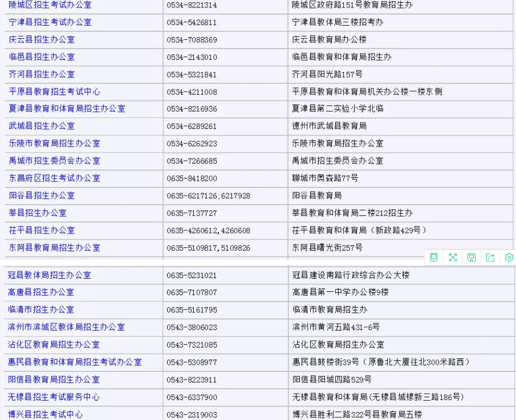Open the 东阿县教育局招生办公室 link

[55, 248]
